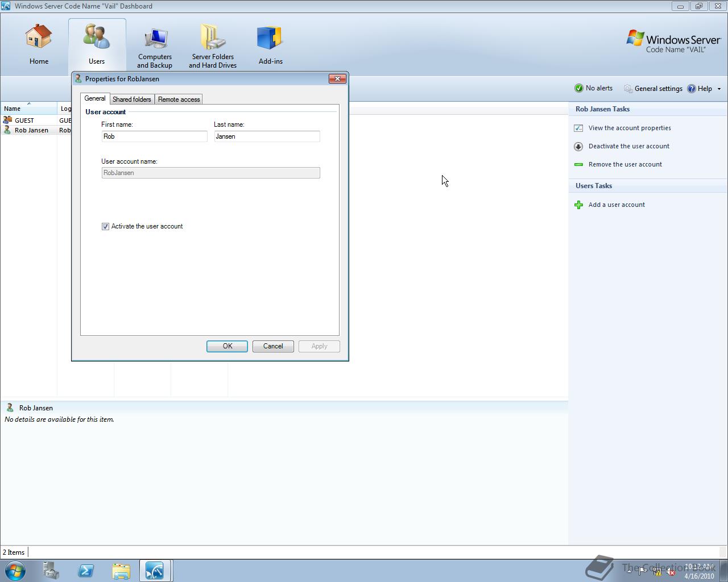The height and width of the screenshot is (582, 728).
Task: Click the Rob Jansen Tasks heading
Action: [602, 109]
